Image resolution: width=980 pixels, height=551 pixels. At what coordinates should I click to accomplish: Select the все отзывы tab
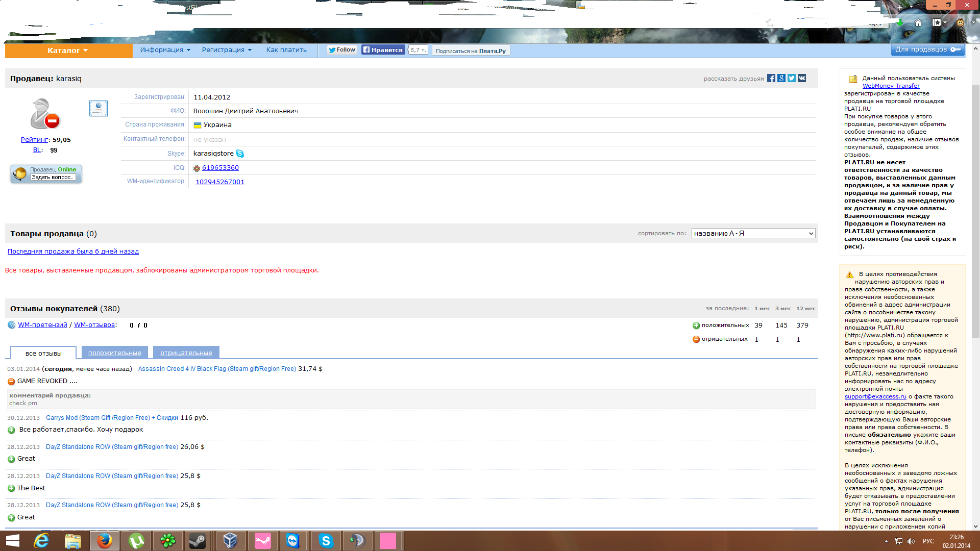[43, 353]
